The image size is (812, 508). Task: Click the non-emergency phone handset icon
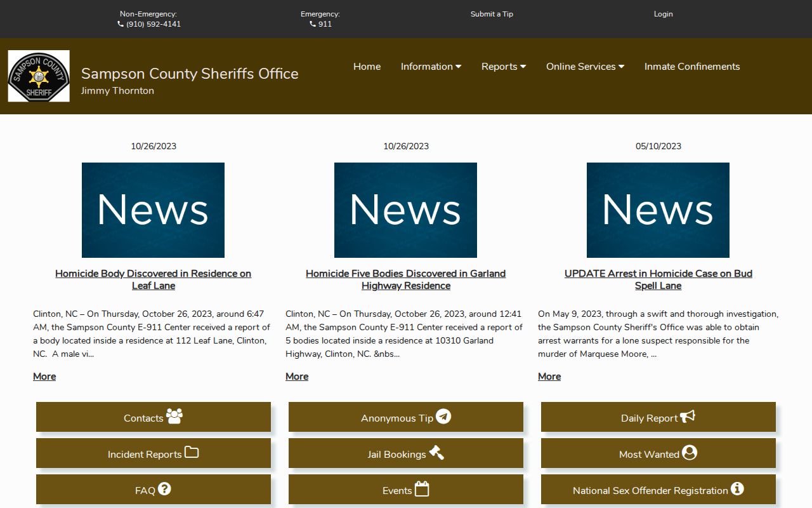[121, 24]
